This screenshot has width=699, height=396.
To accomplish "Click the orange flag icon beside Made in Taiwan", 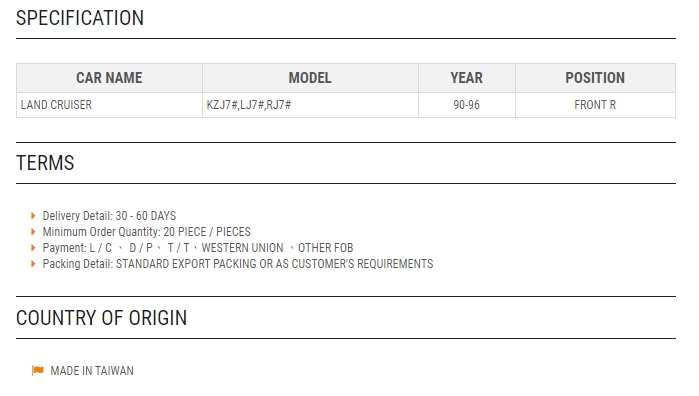I will click(38, 371).
